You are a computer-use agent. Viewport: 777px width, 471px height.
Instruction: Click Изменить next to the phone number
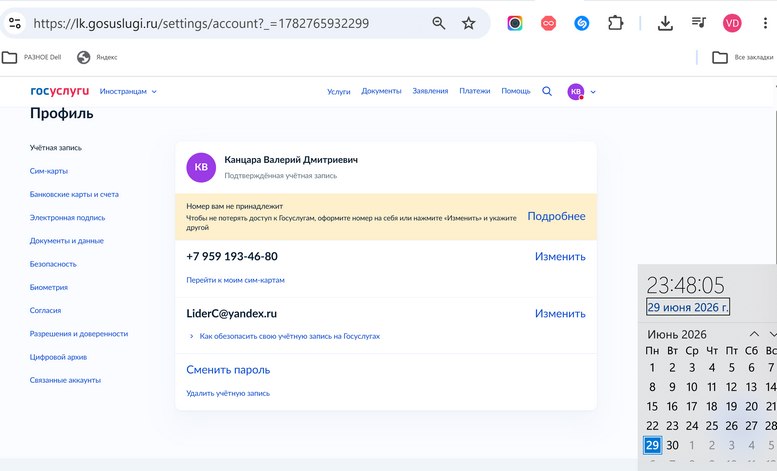click(x=560, y=257)
